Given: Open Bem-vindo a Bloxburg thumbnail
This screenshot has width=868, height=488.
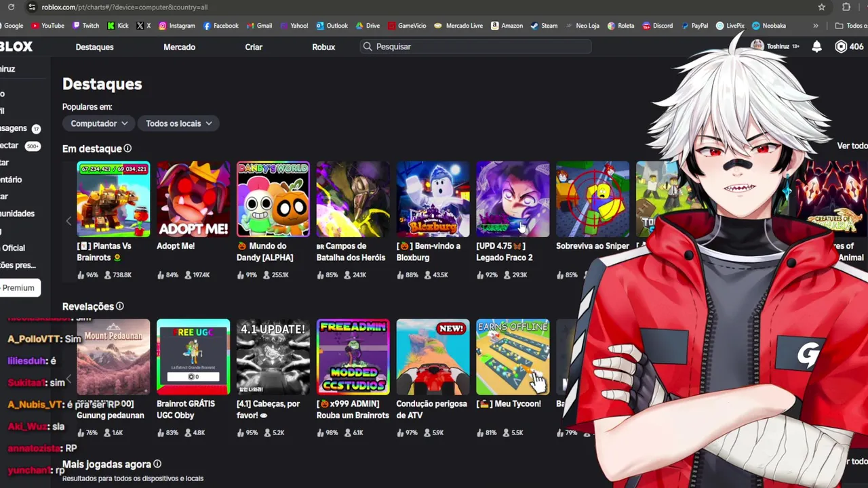Looking at the screenshot, I should tap(433, 199).
